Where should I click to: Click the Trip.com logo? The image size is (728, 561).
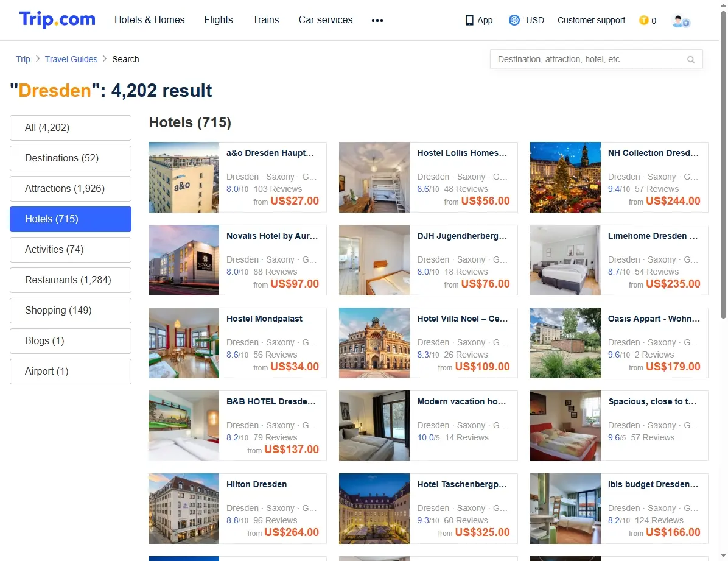tap(57, 19)
